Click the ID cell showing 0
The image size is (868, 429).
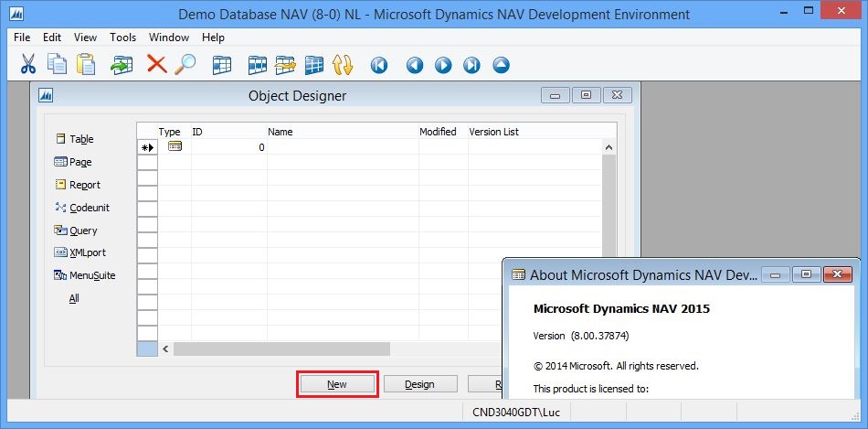pos(229,147)
